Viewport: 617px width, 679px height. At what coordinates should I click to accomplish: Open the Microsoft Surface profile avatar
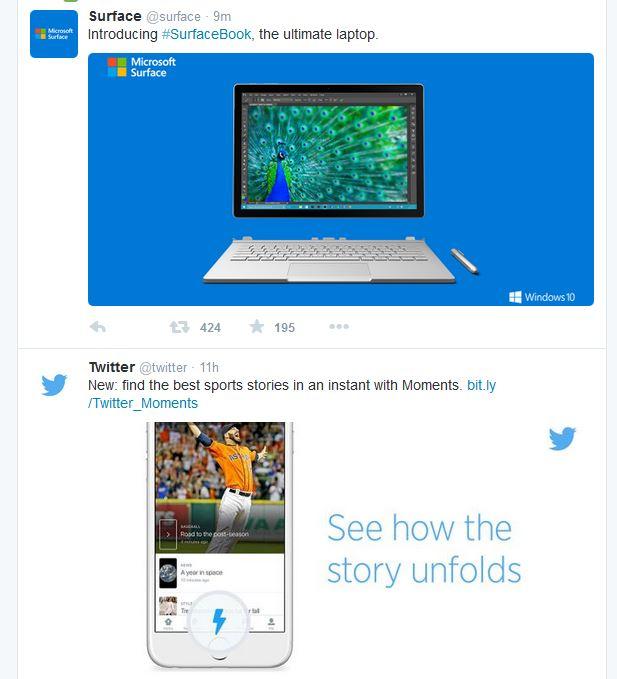(x=54, y=34)
